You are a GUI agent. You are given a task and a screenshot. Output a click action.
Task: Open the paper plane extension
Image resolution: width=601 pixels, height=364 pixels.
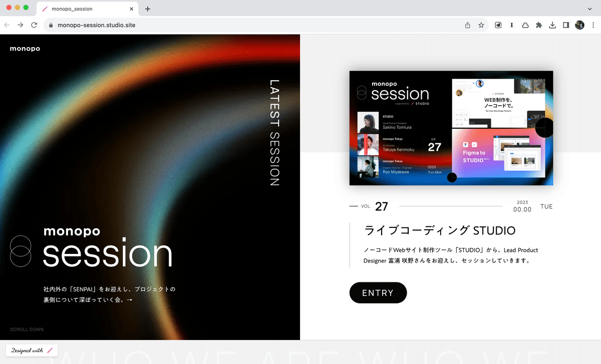pyautogui.click(x=498, y=25)
